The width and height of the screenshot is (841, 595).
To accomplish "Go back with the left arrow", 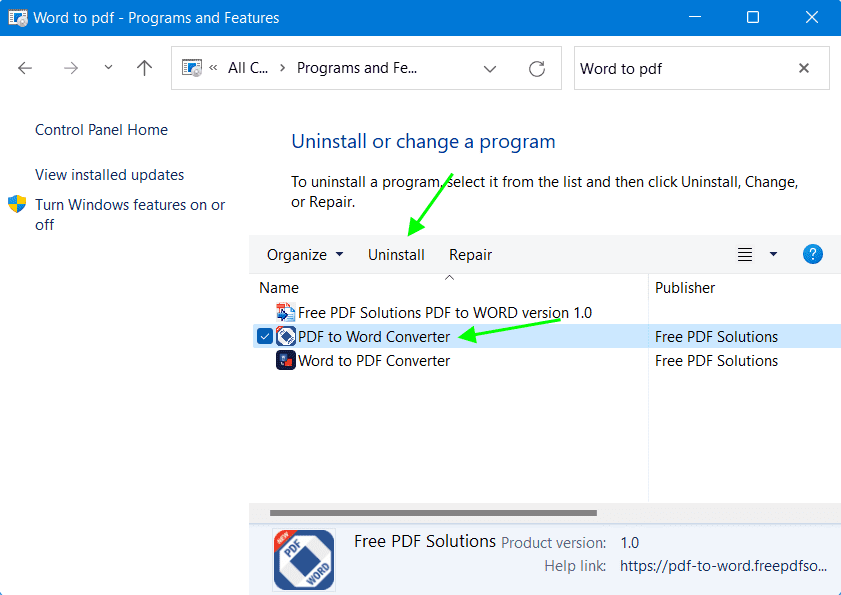I will (25, 68).
